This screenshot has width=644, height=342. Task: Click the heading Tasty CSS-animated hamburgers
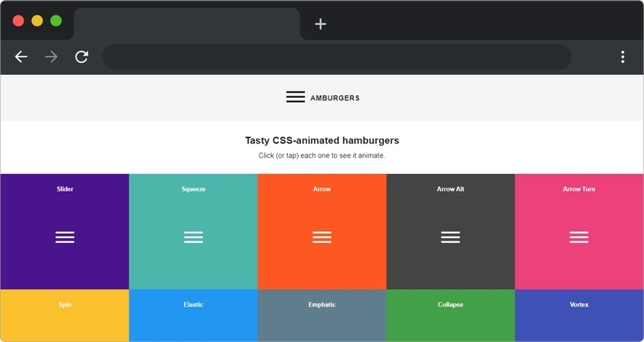click(x=322, y=140)
